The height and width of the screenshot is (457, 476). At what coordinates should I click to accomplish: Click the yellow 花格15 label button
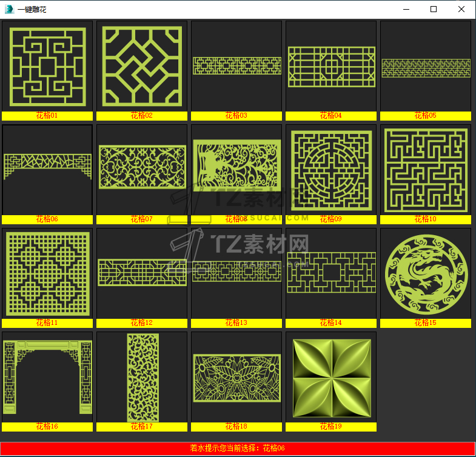coord(426,323)
